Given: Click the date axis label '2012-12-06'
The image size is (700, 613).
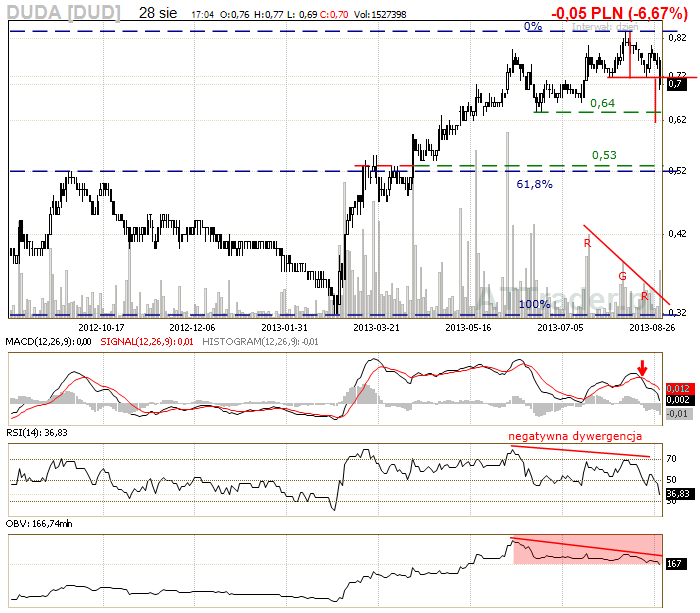Looking at the screenshot, I should pyautogui.click(x=192, y=328).
